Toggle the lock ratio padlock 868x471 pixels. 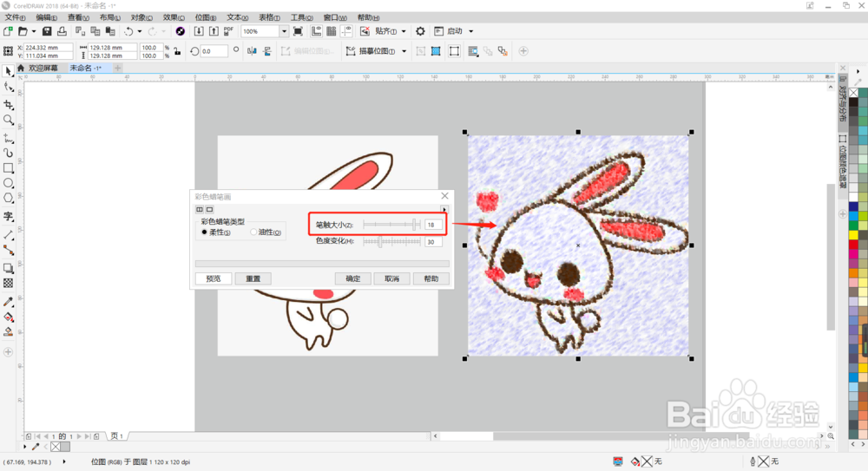(x=177, y=51)
